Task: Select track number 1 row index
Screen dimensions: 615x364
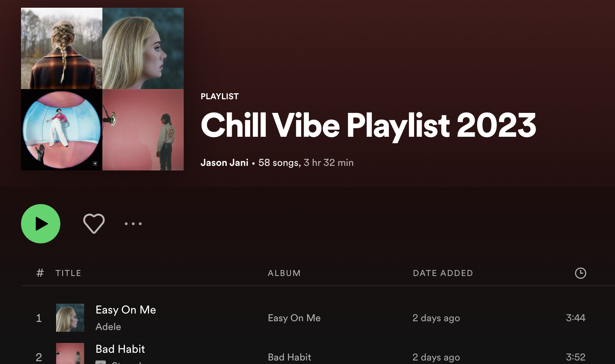Action: pos(39,318)
